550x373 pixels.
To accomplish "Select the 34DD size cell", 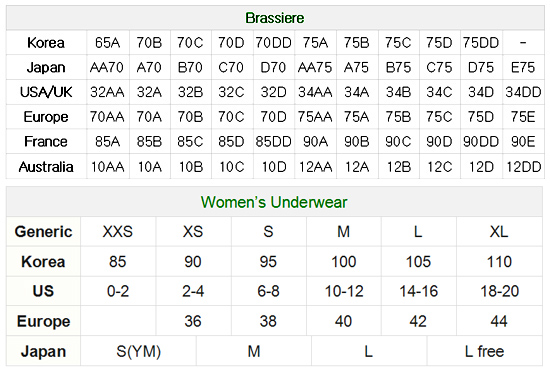I will point(523,92).
